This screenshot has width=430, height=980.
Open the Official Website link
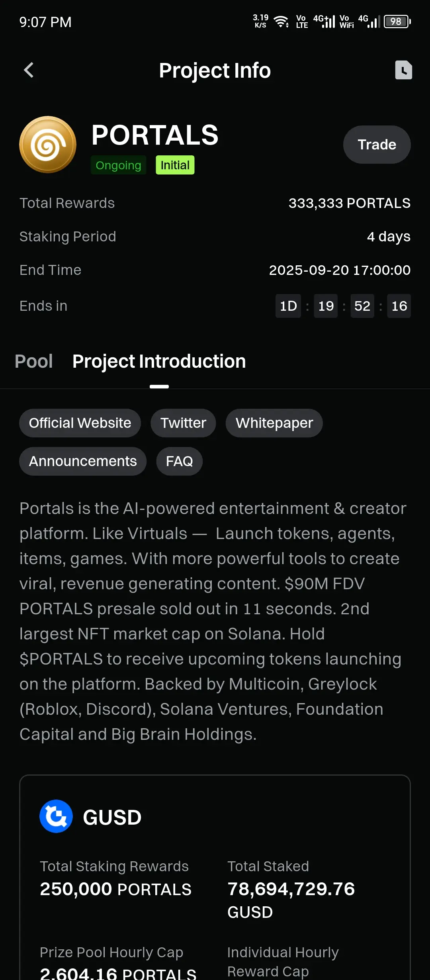80,423
